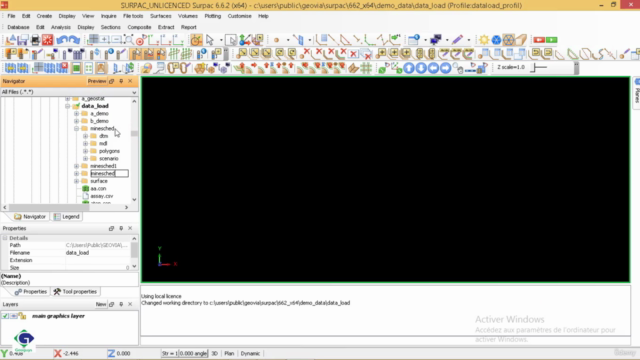
Task: Click the blue down arrow pan icon
Action: click(421, 68)
